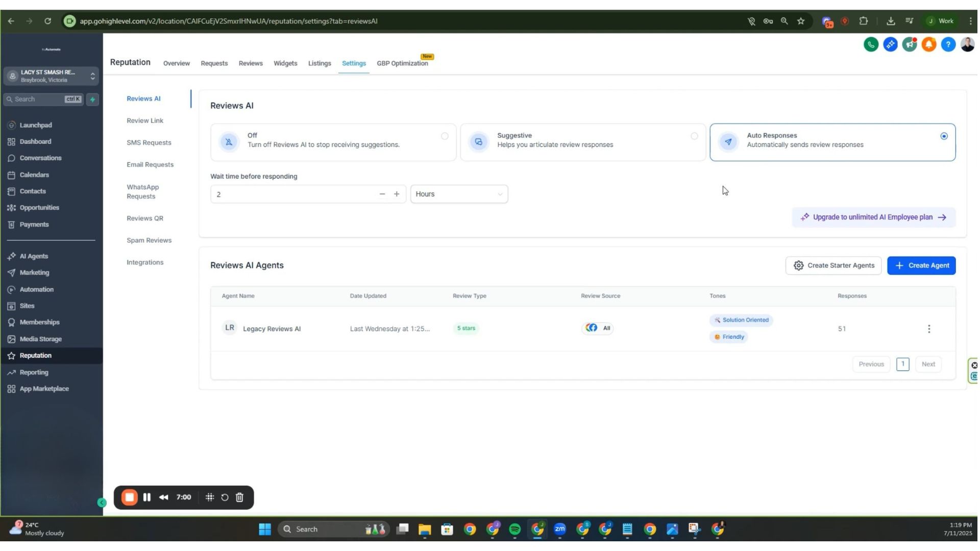Select the Suggestive mode radio button

coord(694,136)
